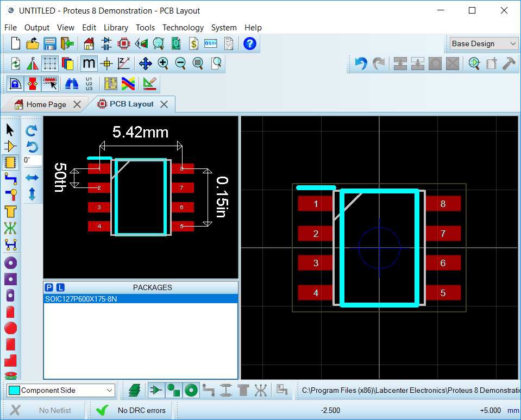Image resolution: width=521 pixels, height=420 pixels.
Task: Select the Ratsnest mode tool
Action: (10, 228)
